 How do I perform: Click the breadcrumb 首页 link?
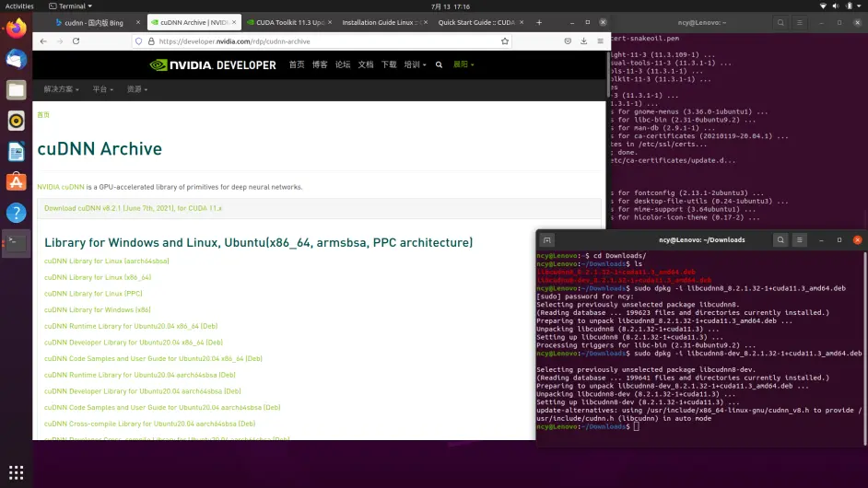pos(43,115)
